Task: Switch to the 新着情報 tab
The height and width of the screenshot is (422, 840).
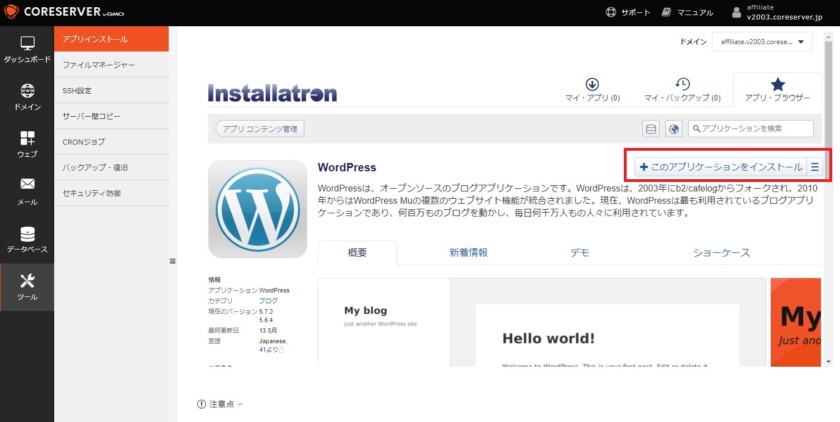Action: (469, 253)
